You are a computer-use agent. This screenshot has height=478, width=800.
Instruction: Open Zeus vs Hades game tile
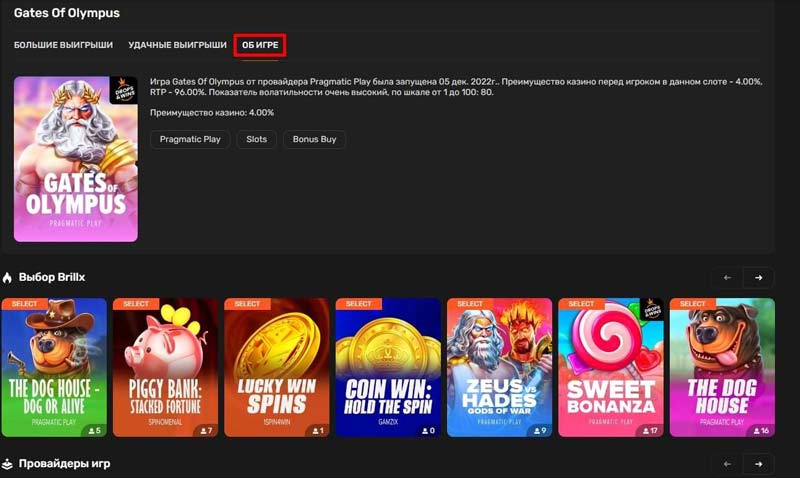499,366
